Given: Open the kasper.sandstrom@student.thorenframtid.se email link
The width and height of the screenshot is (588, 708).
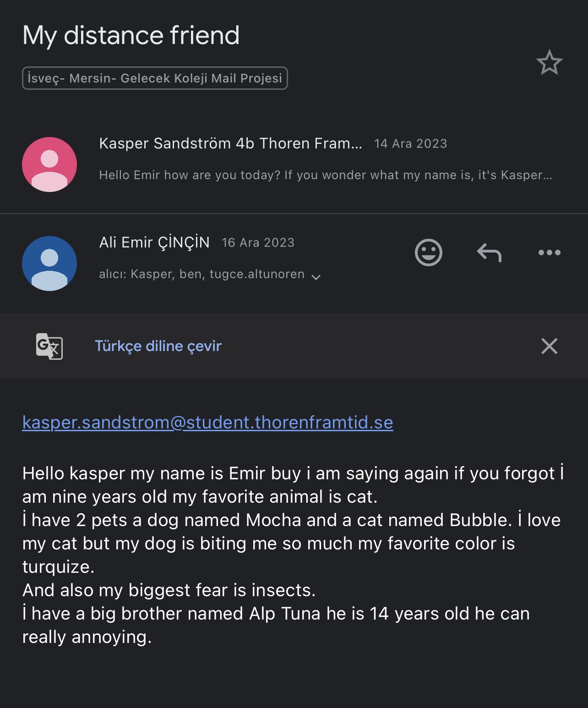Looking at the screenshot, I should [x=207, y=423].
